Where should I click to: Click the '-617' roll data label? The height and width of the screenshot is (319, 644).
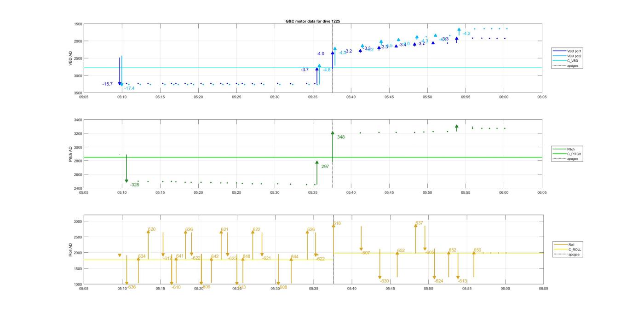(167, 259)
